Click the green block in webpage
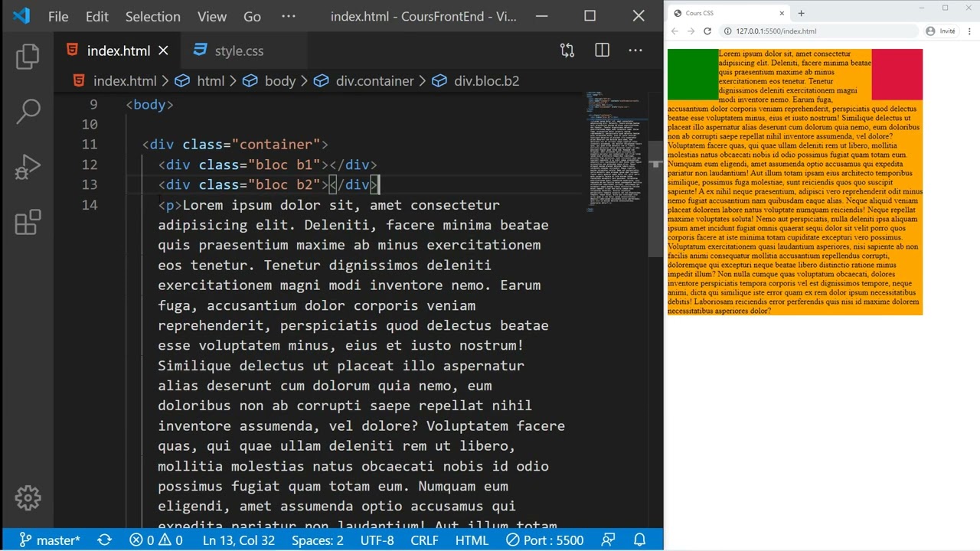This screenshot has width=980, height=551. coord(693,74)
